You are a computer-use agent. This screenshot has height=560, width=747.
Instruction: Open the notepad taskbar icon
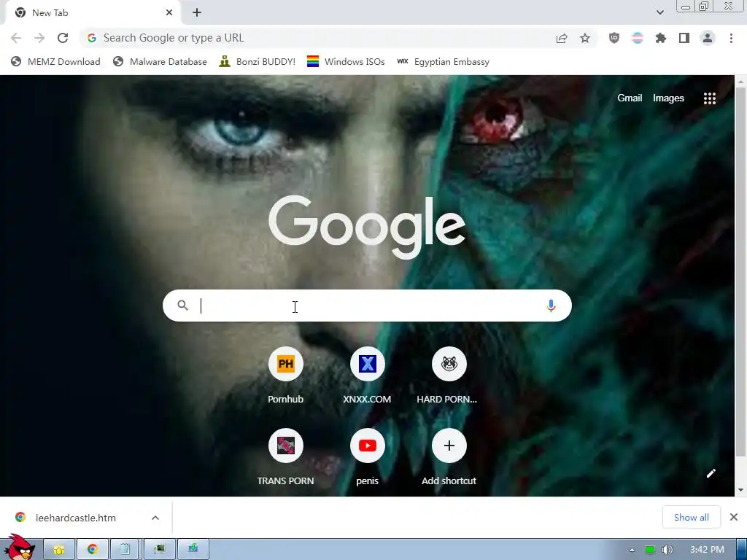pos(125,550)
